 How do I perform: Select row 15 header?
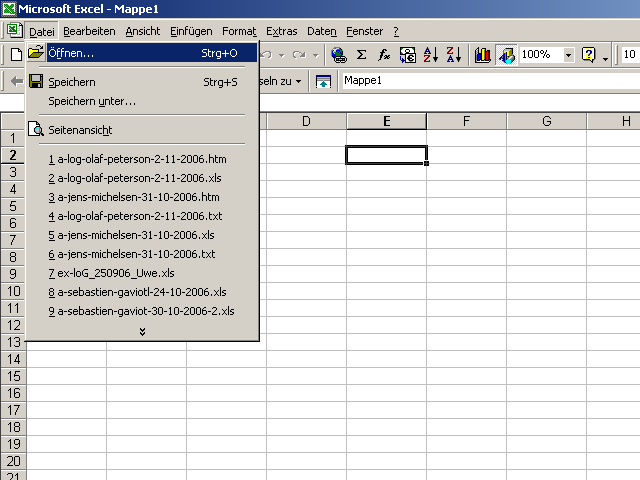13,376
